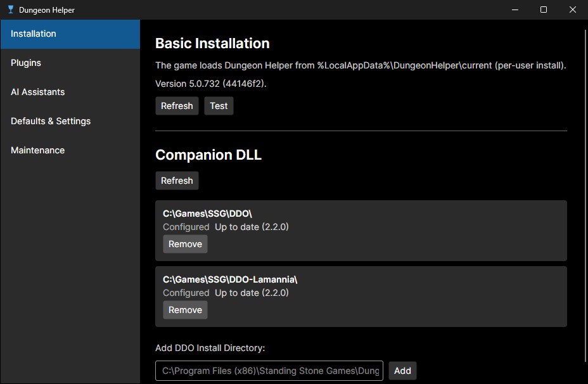Click Configured status under DDO-Lamannia\ entry
The height and width of the screenshot is (384, 588).
tap(186, 293)
